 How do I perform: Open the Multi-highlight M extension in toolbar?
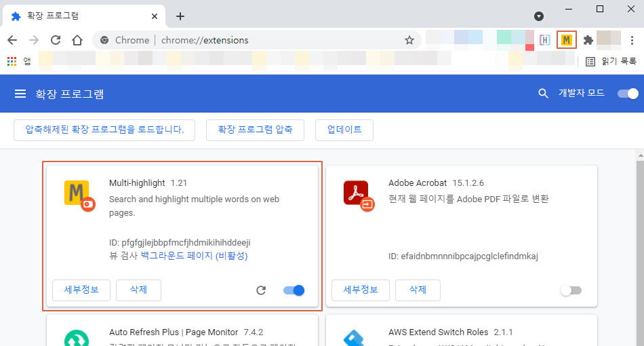tap(566, 40)
